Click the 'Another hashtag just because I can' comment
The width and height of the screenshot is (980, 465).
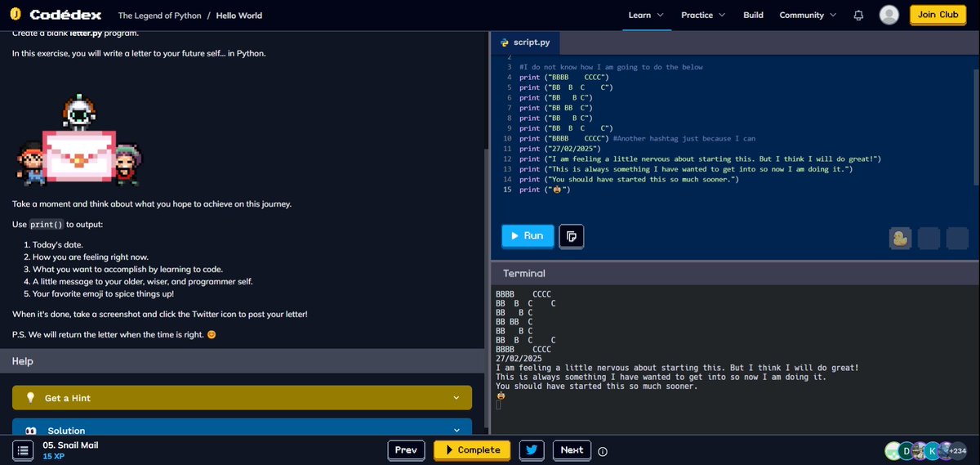[x=684, y=138]
